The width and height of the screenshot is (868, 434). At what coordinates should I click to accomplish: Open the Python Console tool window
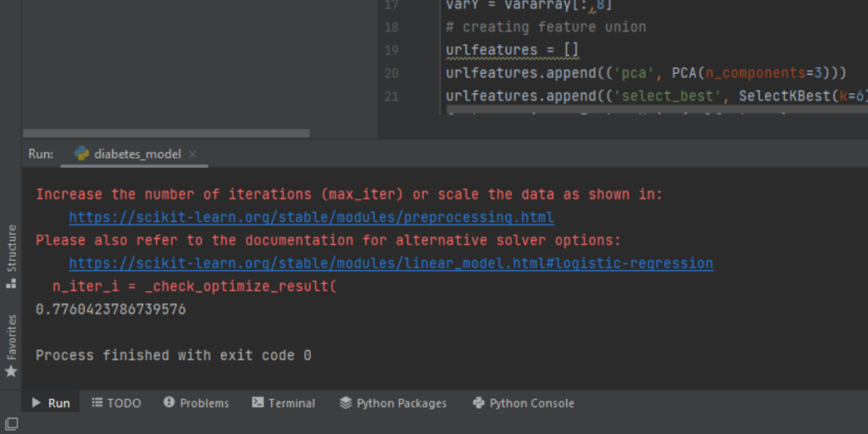tap(524, 403)
